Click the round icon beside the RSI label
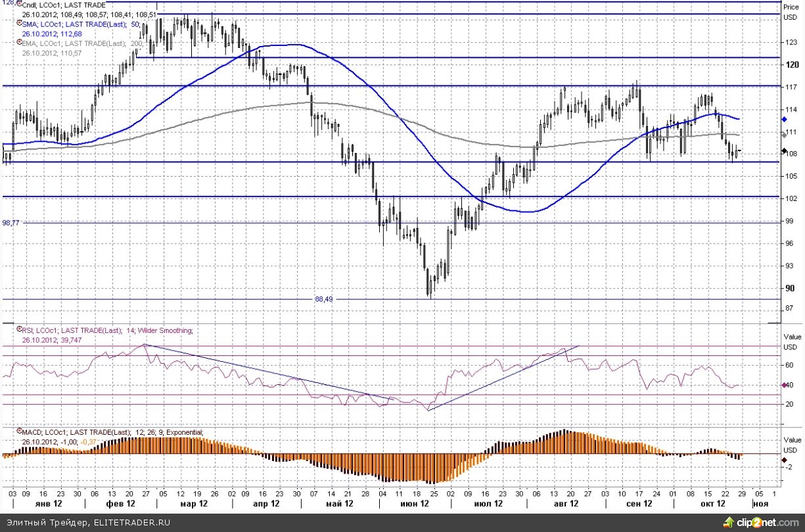 [19, 331]
